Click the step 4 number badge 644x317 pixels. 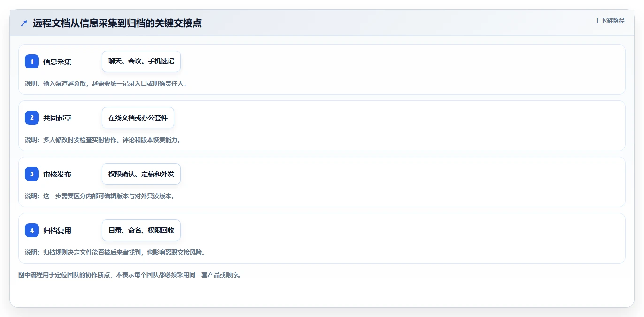(32, 230)
